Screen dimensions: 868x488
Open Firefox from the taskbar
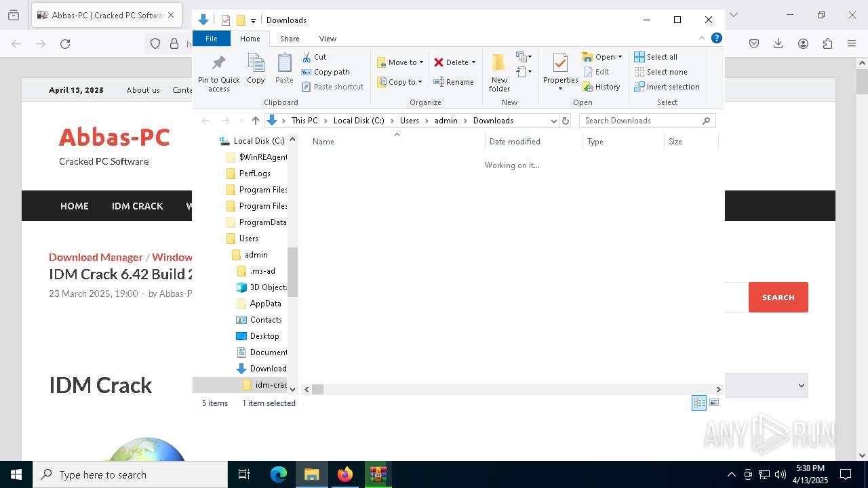(345, 474)
